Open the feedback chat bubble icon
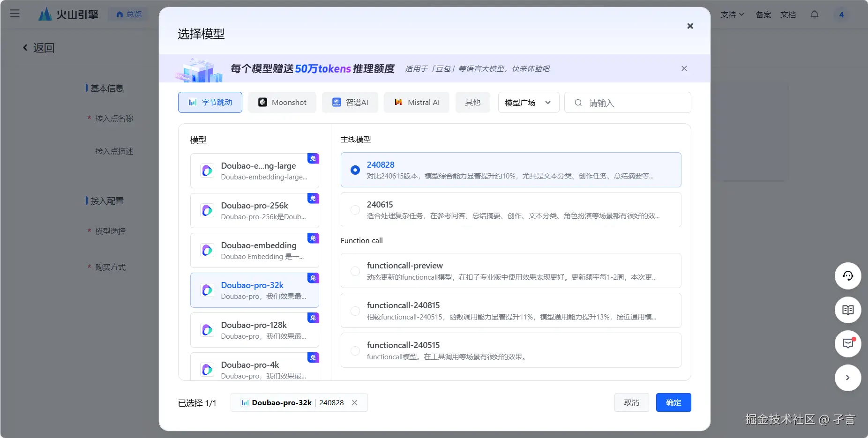This screenshot has width=868, height=438. [x=847, y=344]
